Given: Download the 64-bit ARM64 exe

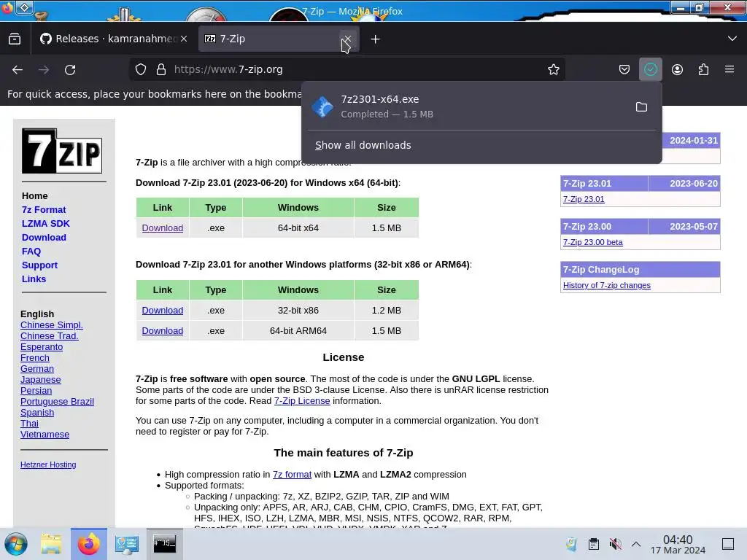Looking at the screenshot, I should [x=163, y=330].
